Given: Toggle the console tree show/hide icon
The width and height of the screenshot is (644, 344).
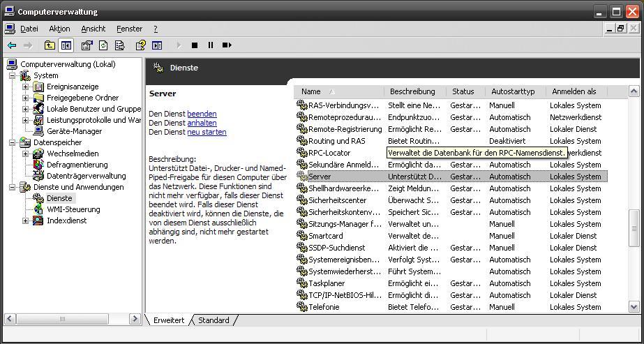Looking at the screenshot, I should pyautogui.click(x=66, y=45).
